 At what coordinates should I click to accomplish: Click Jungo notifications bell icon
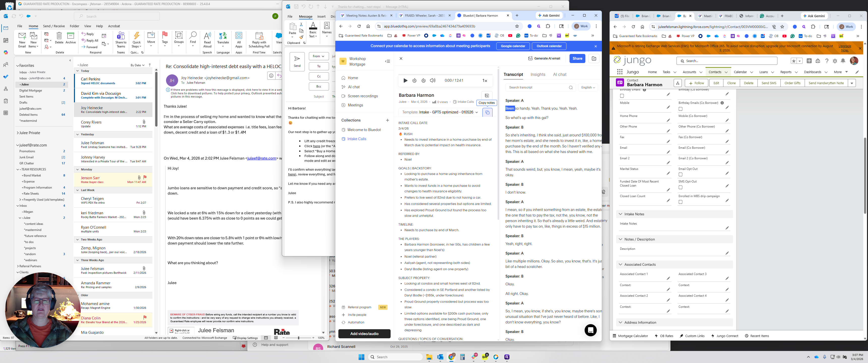(843, 61)
